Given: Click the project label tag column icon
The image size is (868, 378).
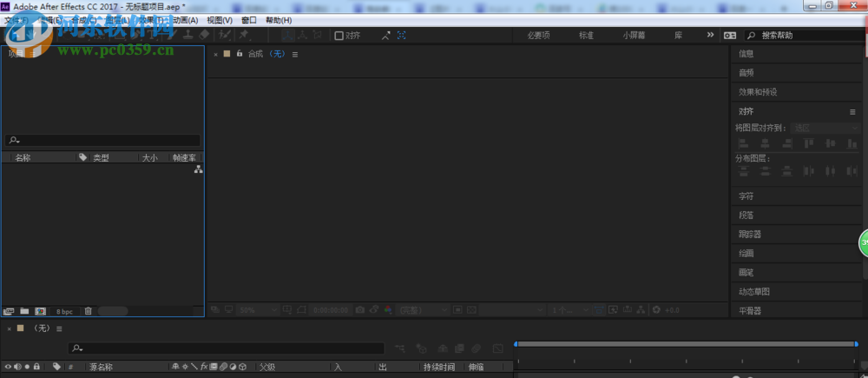Looking at the screenshot, I should pyautogui.click(x=82, y=157).
